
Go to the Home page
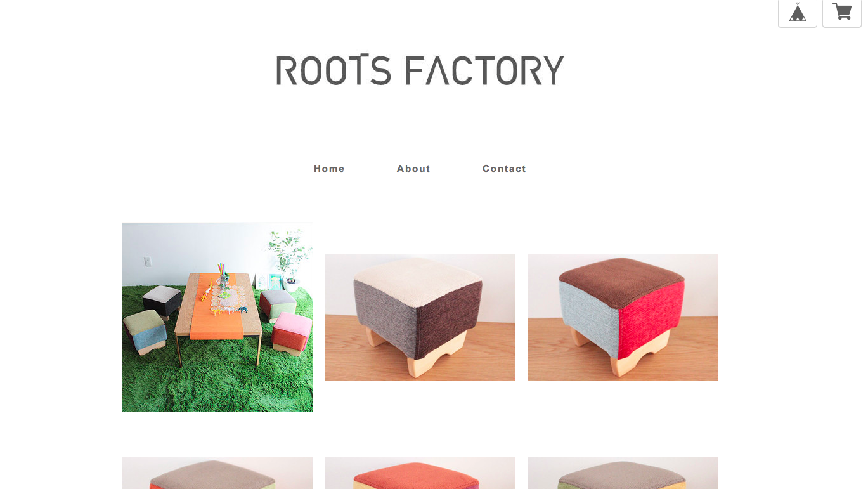[329, 169]
